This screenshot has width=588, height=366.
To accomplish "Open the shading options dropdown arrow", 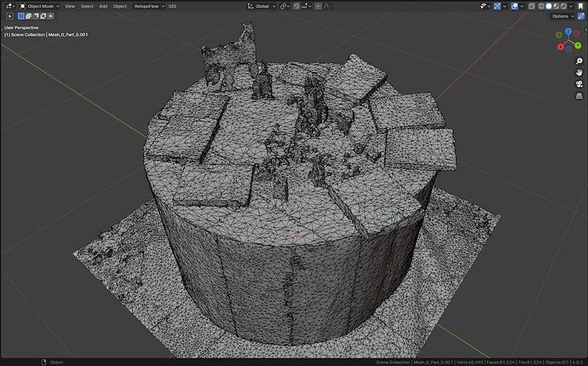I will click(571, 6).
